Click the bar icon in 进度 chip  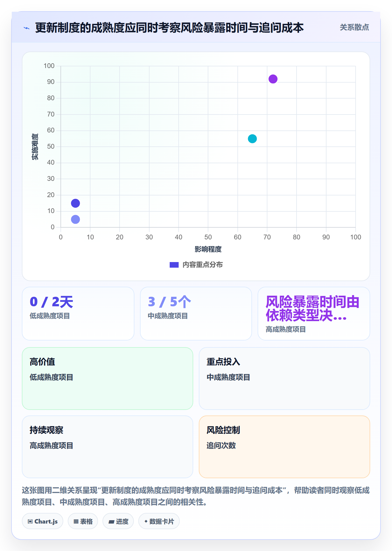pyautogui.click(x=111, y=522)
